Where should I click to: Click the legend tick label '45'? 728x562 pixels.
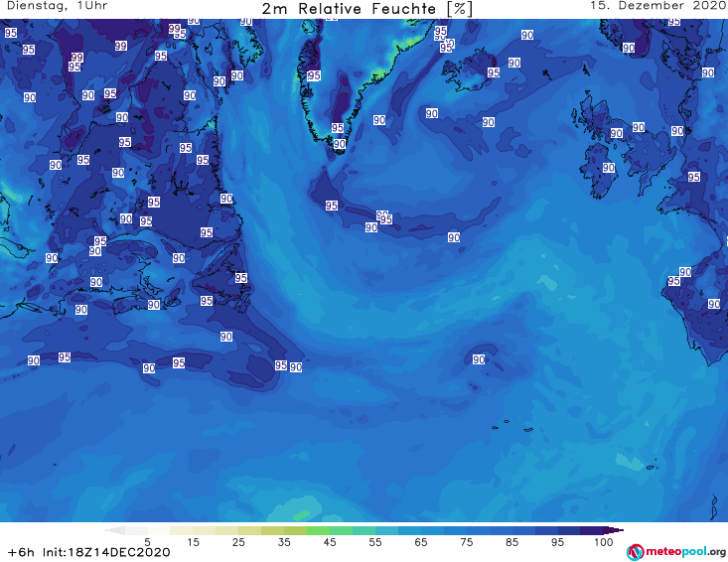(x=330, y=542)
